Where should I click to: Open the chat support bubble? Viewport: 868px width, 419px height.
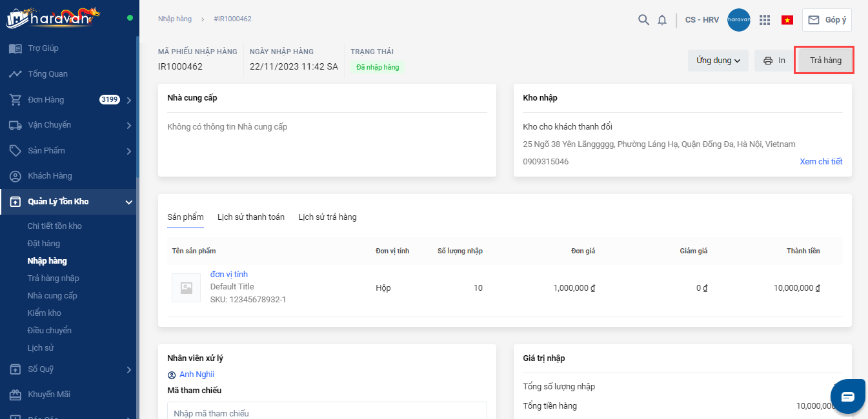tap(847, 396)
